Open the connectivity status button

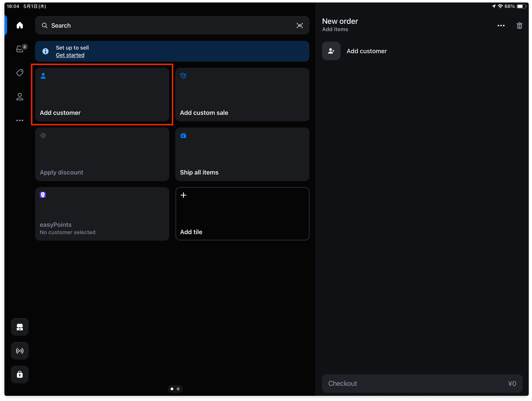20,351
